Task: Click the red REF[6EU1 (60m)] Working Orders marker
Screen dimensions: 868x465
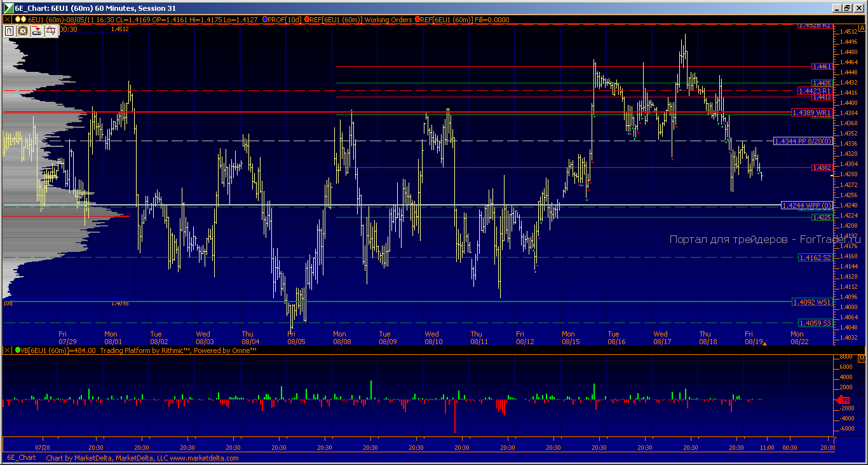Action: tap(307, 20)
